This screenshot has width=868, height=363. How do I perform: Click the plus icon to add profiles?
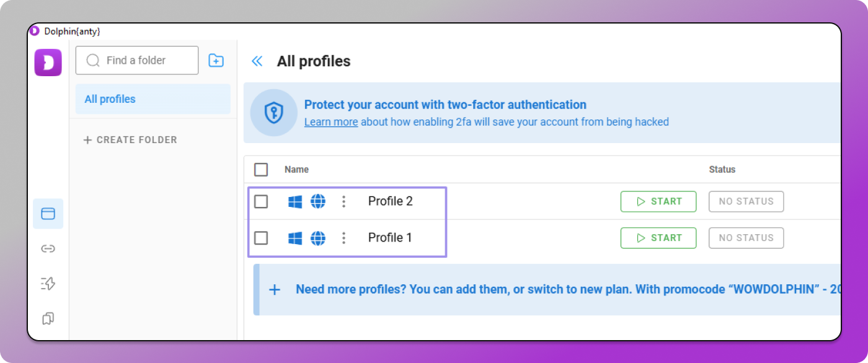point(275,289)
